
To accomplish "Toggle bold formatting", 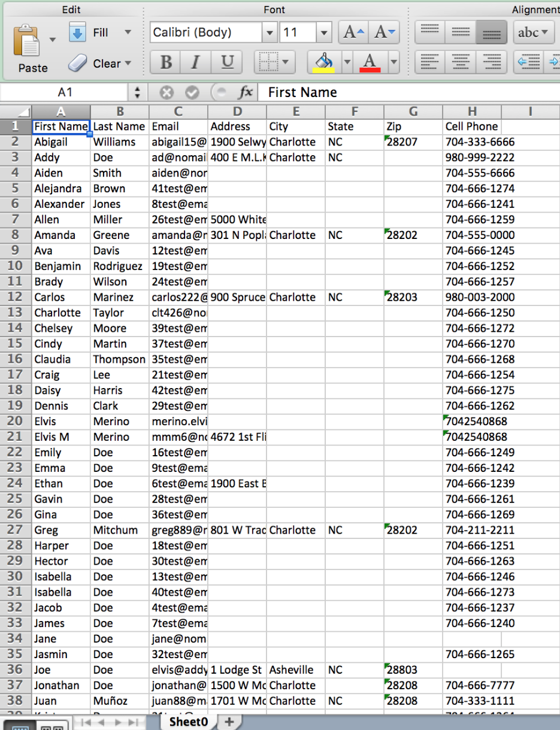I will click(165, 62).
